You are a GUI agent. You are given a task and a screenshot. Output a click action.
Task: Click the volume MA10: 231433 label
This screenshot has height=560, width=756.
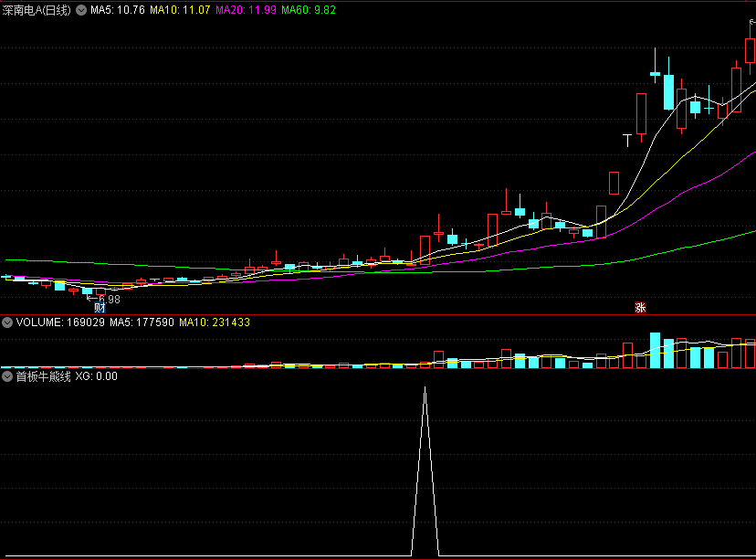[x=215, y=322]
